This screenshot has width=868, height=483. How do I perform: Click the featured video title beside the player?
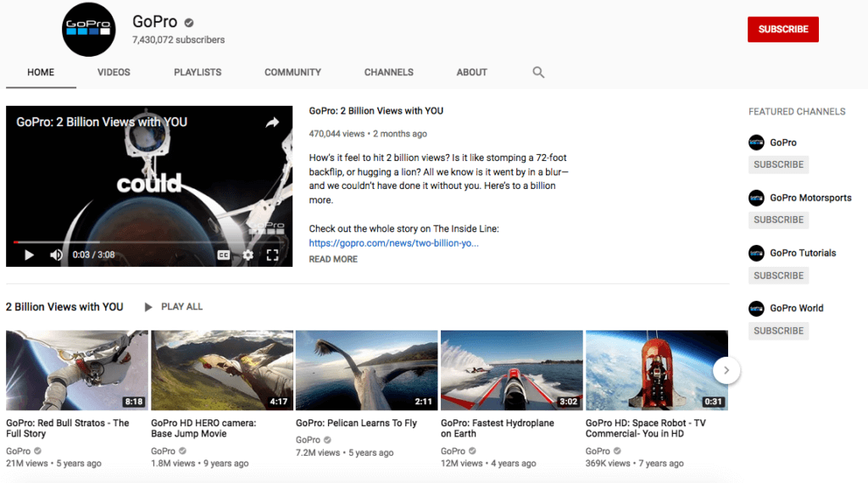376,111
